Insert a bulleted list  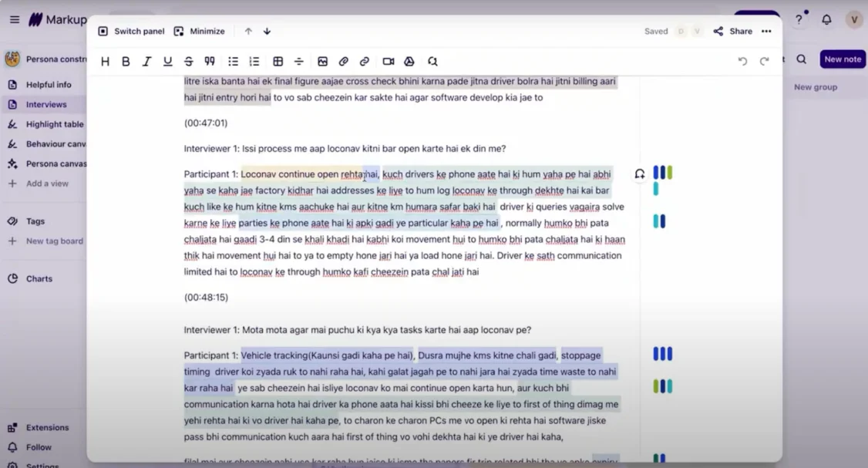(x=234, y=62)
